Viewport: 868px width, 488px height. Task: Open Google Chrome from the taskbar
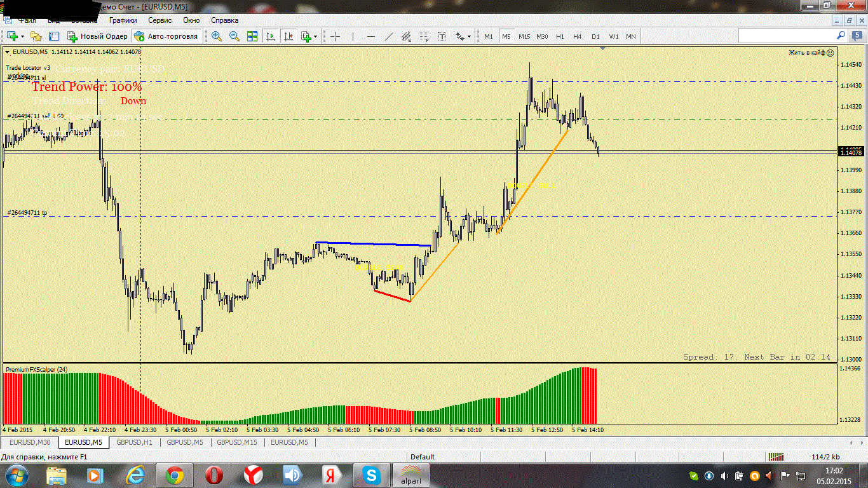click(x=175, y=475)
